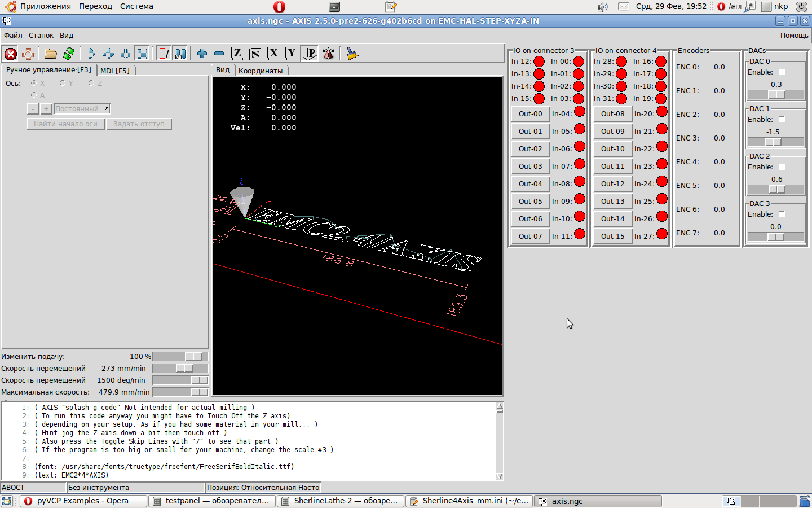Toggle Out-12 output button

pos(613,183)
